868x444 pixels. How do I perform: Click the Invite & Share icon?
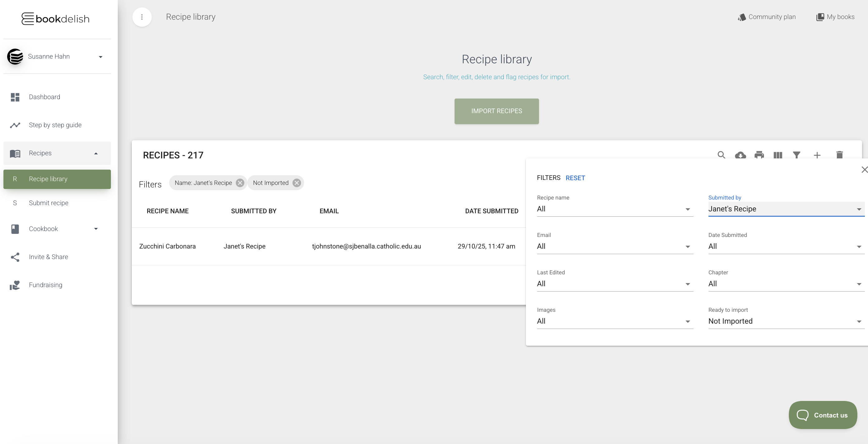point(15,257)
